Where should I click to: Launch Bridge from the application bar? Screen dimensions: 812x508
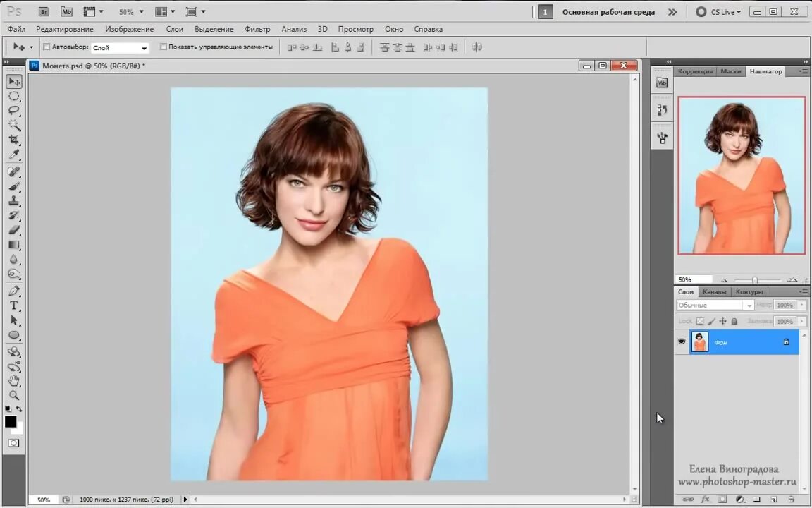coord(44,11)
